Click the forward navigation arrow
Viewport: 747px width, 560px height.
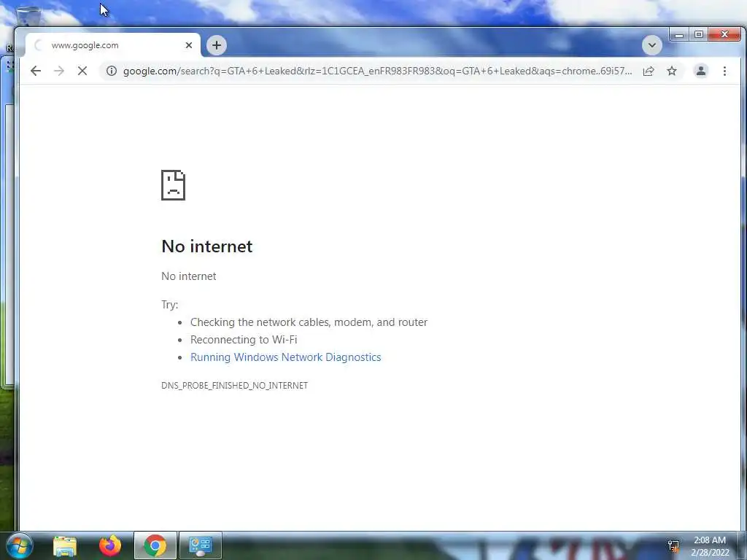point(59,71)
